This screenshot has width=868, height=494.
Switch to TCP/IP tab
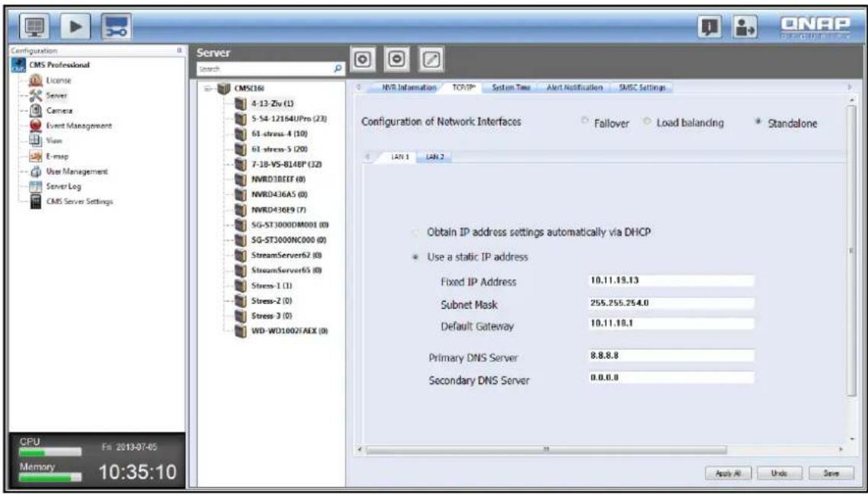click(x=464, y=88)
